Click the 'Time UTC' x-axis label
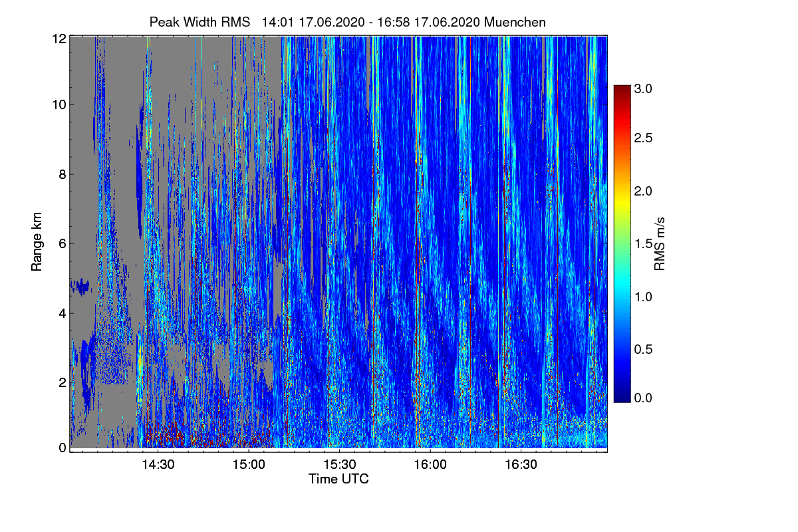Viewport: 798px width, 532px height. click(338, 479)
